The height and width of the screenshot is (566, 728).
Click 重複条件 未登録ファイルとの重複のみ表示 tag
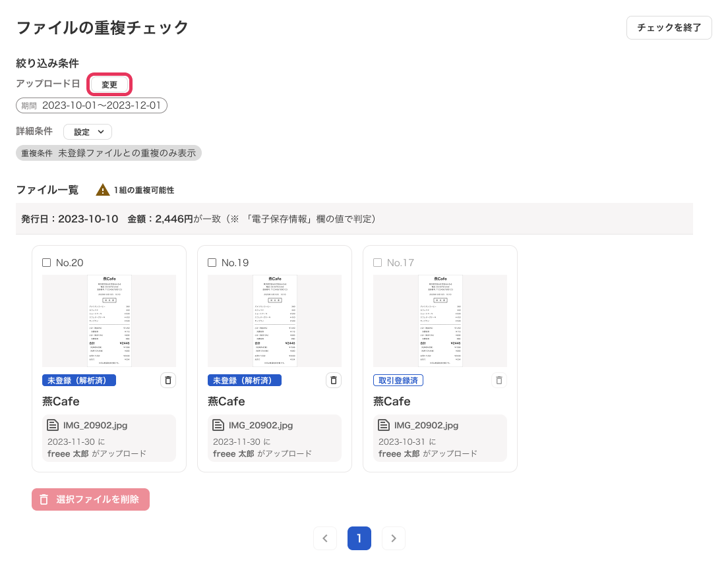tap(109, 153)
